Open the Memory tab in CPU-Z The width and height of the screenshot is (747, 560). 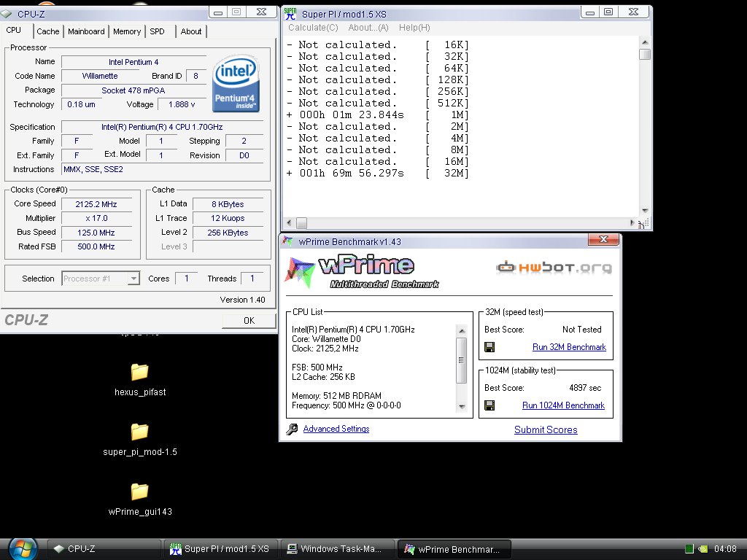click(127, 31)
